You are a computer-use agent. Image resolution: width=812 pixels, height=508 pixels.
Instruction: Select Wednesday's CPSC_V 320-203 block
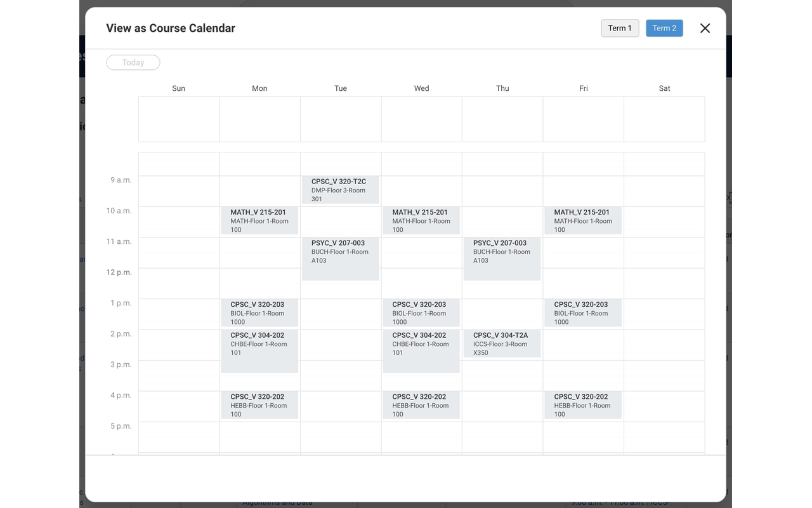tap(421, 312)
